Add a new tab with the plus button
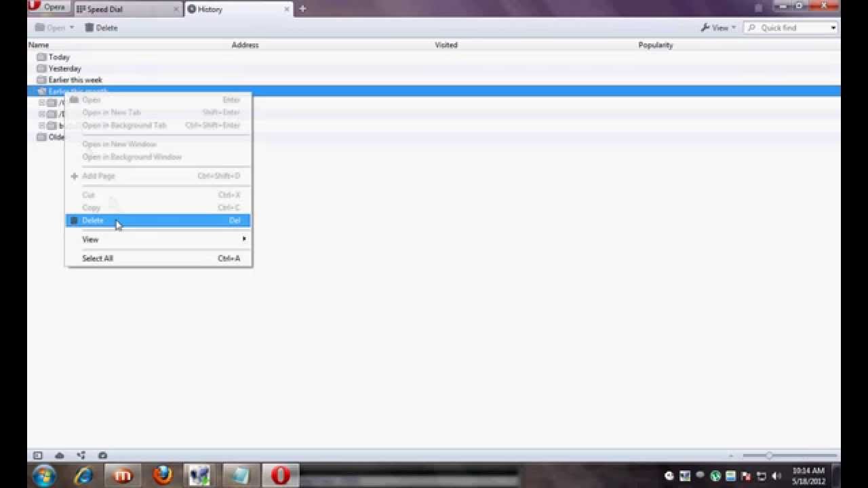 coord(302,9)
